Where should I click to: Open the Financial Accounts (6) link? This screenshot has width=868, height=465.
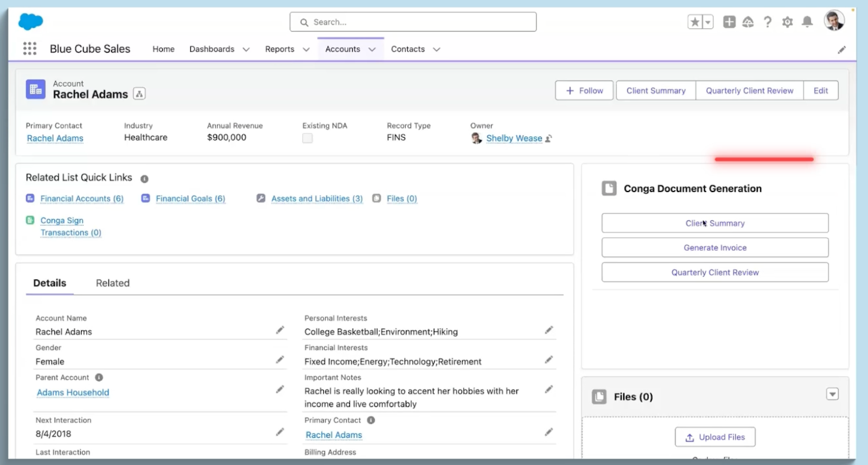tap(82, 199)
